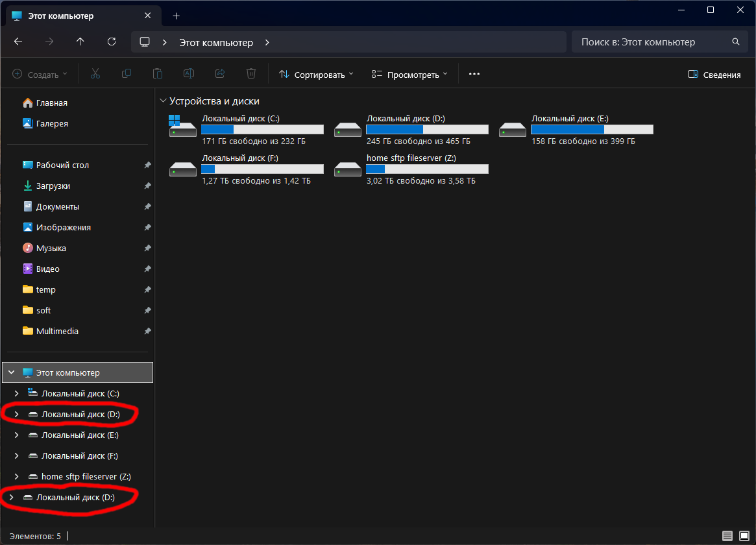The width and height of the screenshot is (756, 545).
Task: Expand Локальный диск (F:) in the tree
Action: (16, 455)
